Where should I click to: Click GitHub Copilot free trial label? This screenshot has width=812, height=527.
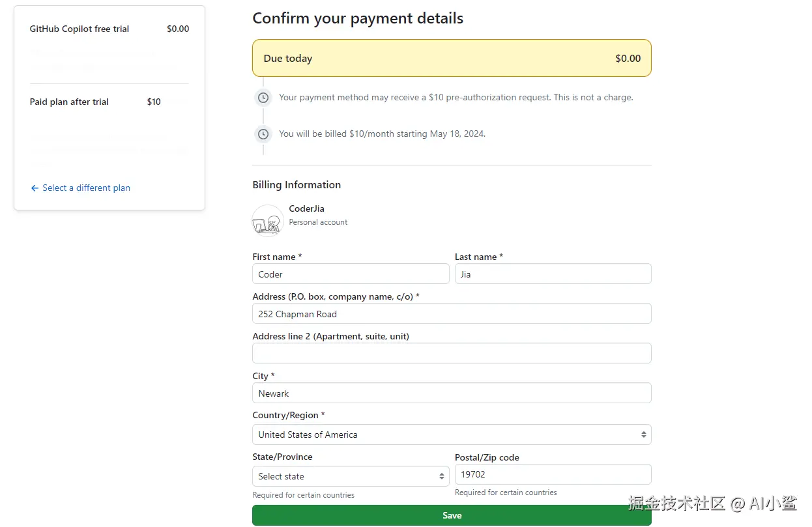click(x=80, y=29)
